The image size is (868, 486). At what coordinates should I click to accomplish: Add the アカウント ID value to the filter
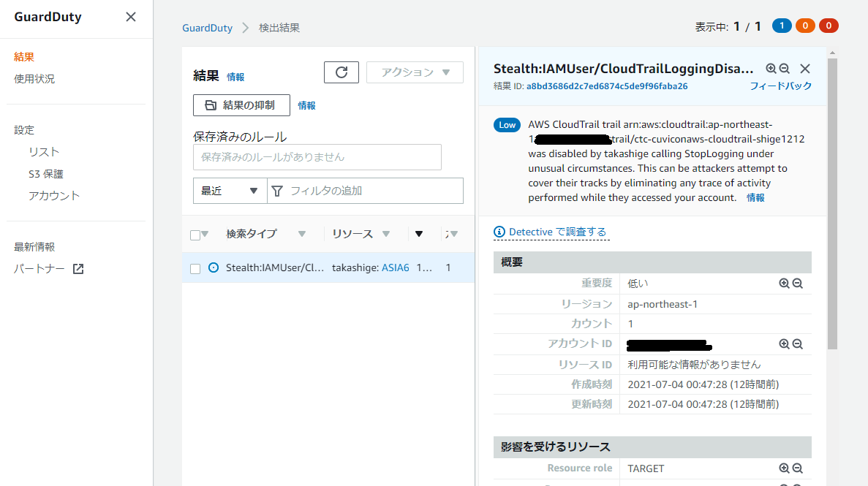click(784, 343)
